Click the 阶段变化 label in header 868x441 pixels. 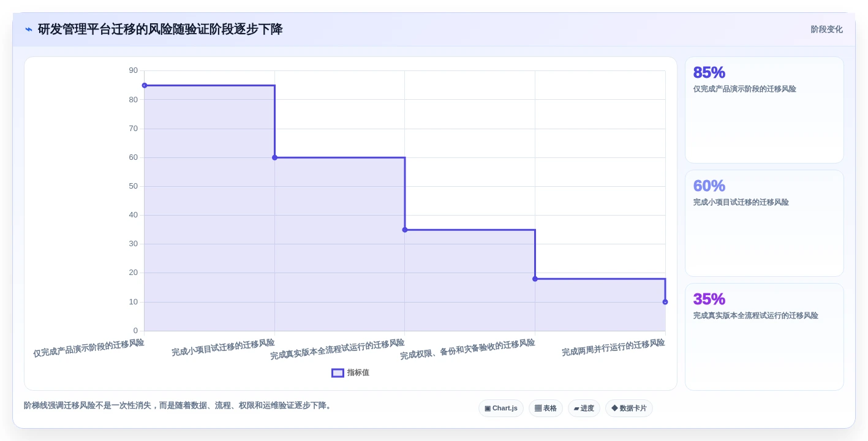pyautogui.click(x=826, y=29)
